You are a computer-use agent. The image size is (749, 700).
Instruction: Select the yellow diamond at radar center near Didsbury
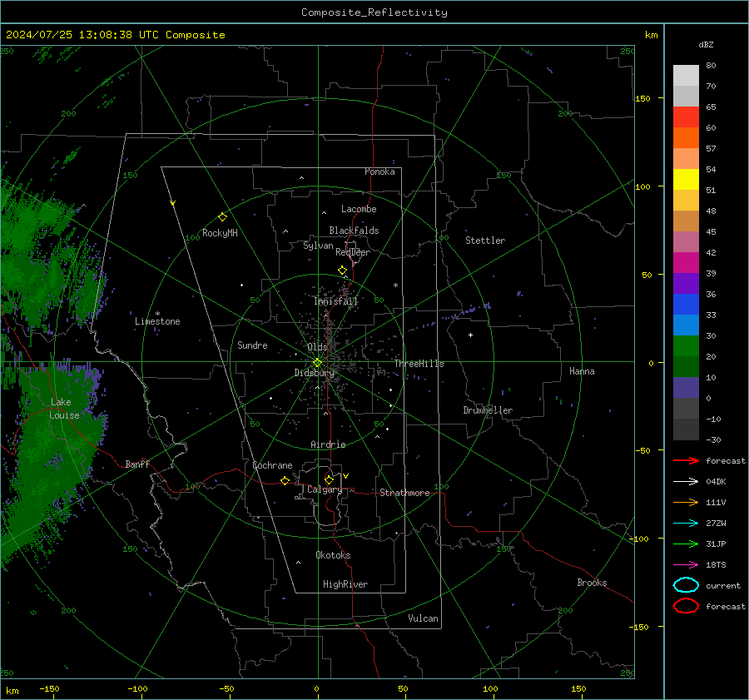point(317,363)
